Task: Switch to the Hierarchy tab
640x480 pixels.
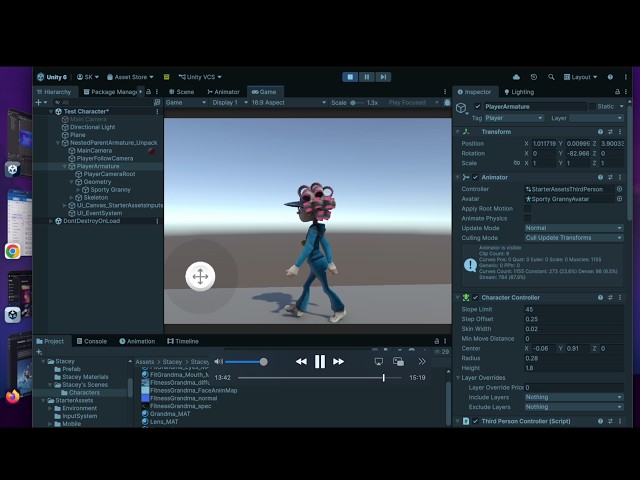Action: [x=53, y=92]
